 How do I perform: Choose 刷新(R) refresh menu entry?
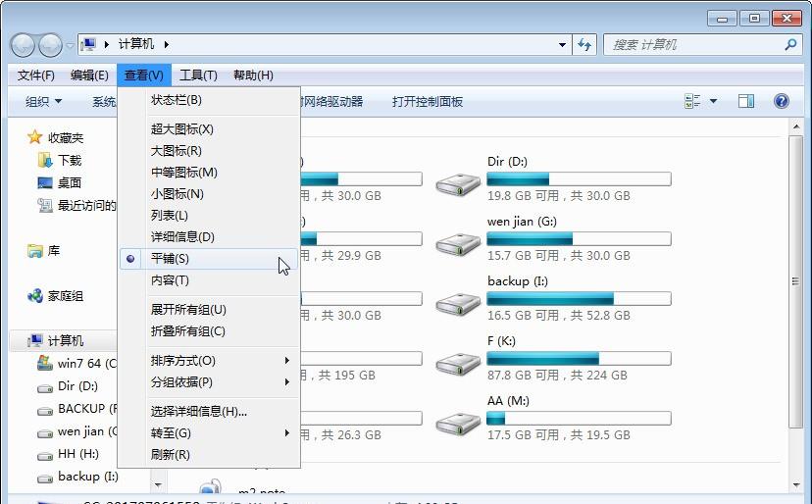pyautogui.click(x=209, y=455)
